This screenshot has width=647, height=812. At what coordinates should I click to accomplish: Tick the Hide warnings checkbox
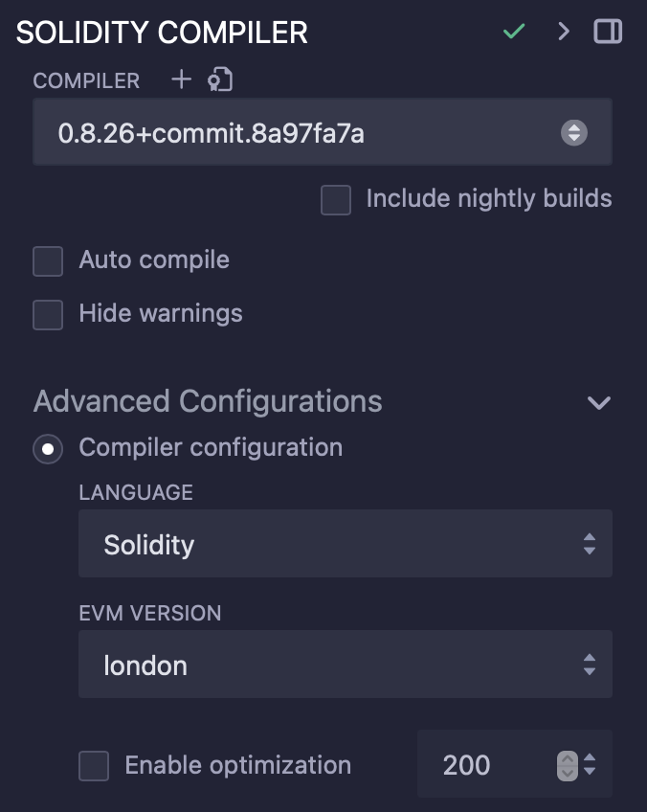(x=48, y=314)
